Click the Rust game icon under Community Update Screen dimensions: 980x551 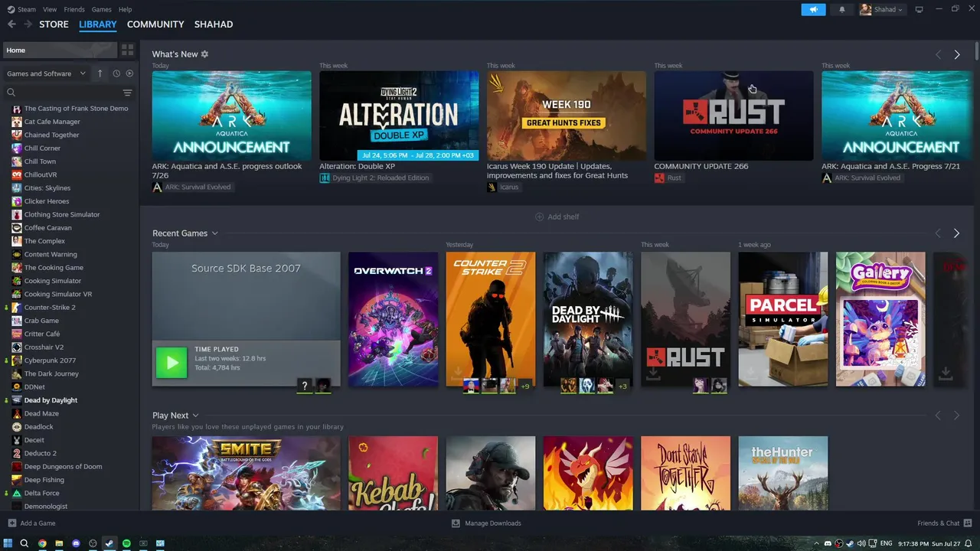tap(659, 178)
